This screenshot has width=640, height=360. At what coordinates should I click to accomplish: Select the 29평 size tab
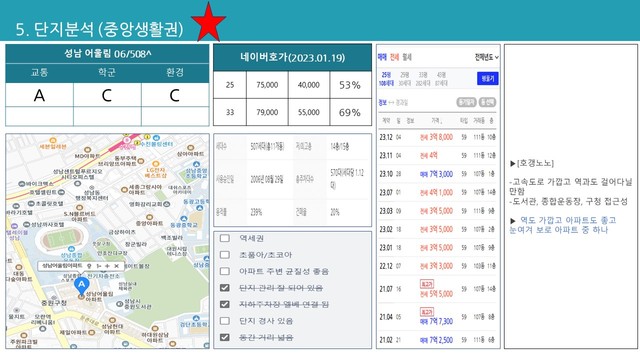[404, 79]
